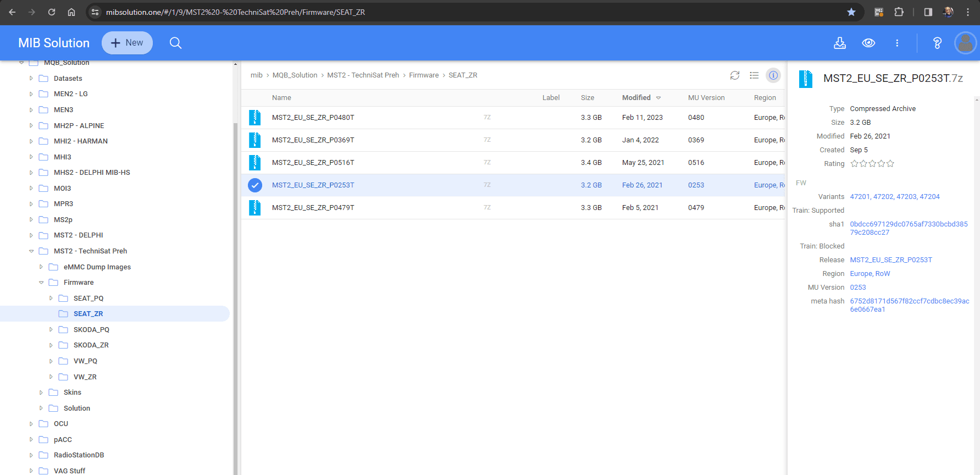980x475 pixels.
Task: Click the user profile avatar
Action: (965, 43)
